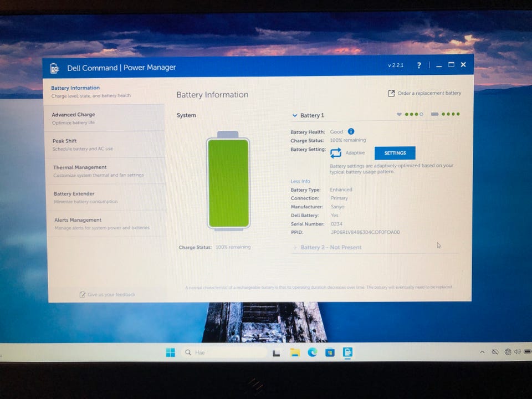Click the blue SETTINGS button

pos(395,153)
